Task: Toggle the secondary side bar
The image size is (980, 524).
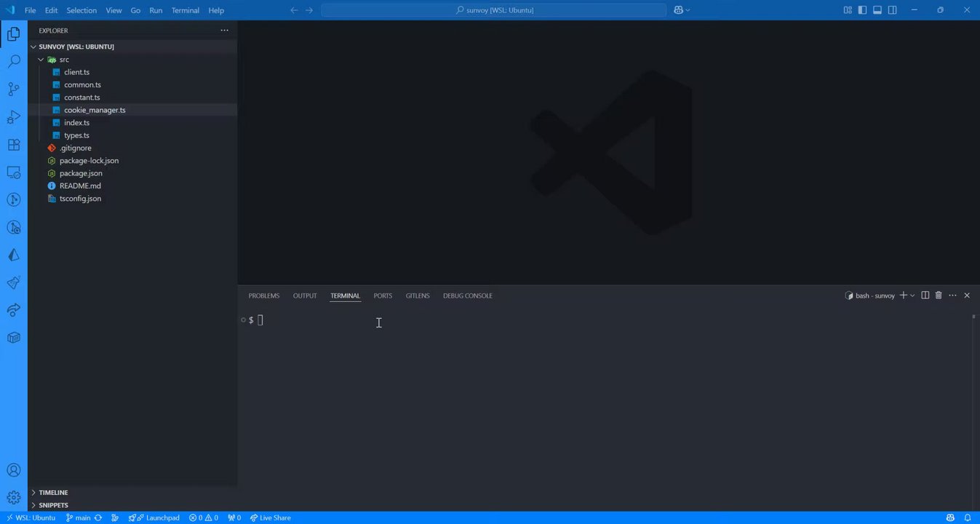Action: click(x=892, y=10)
